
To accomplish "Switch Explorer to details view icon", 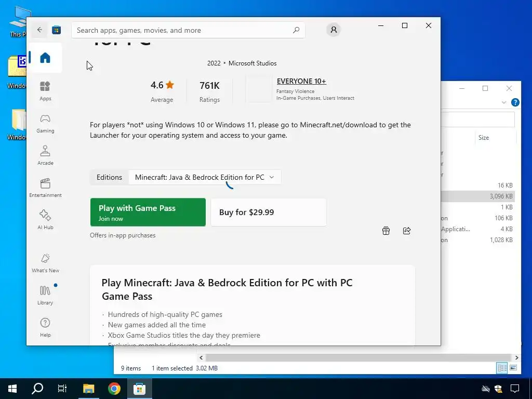I will click(502, 368).
